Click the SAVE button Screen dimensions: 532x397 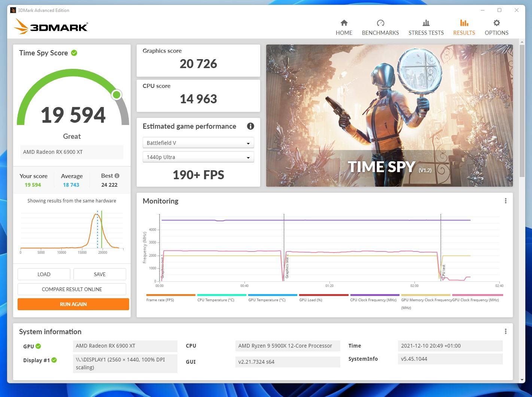point(100,274)
